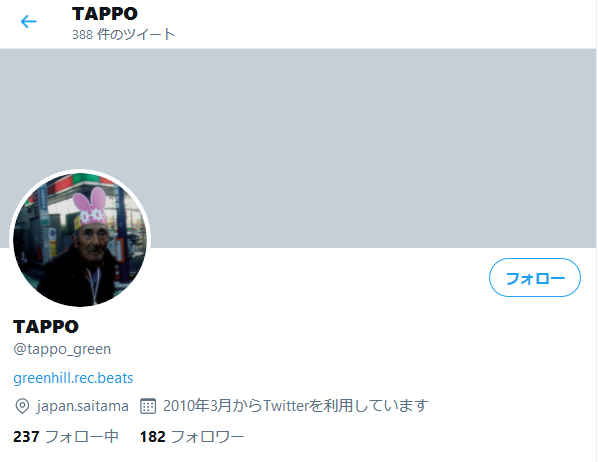The width and height of the screenshot is (598, 462).
Task: Click the TAPPO title in top header
Action: (x=105, y=14)
